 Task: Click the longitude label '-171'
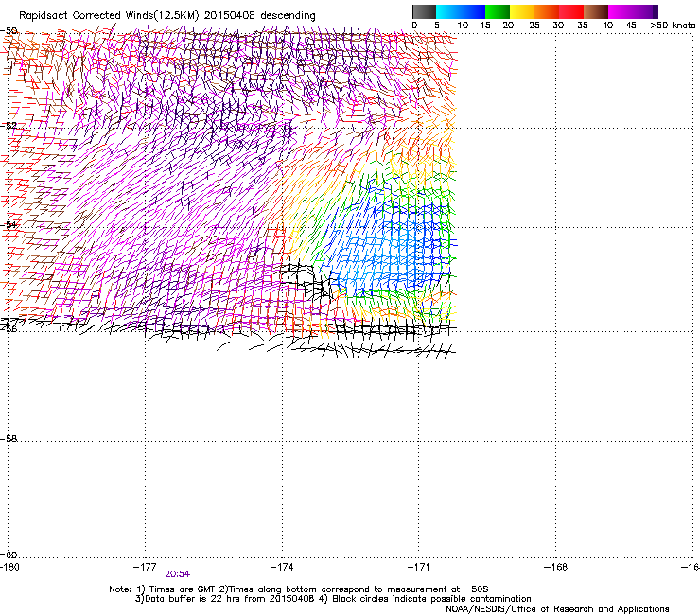coord(418,567)
